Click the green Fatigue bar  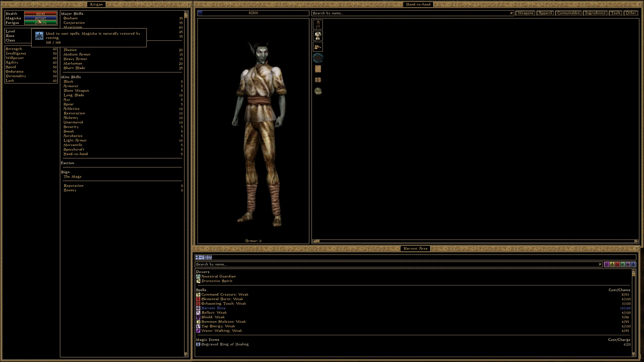pos(40,23)
